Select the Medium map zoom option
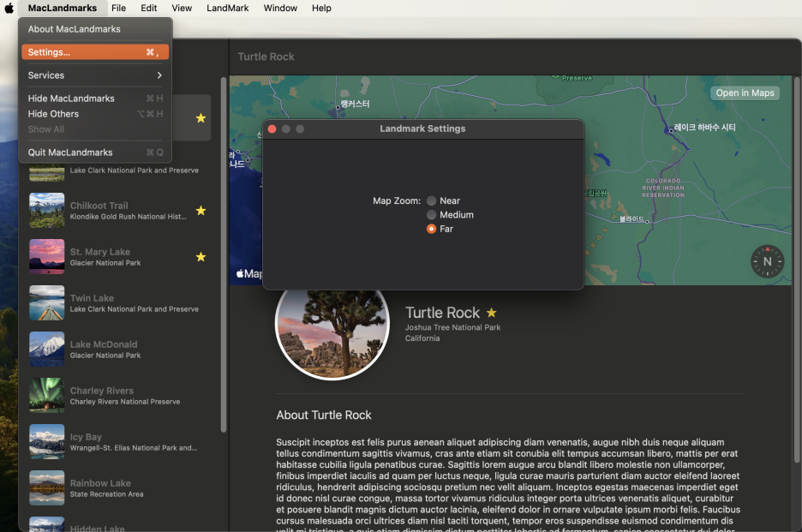Image resolution: width=802 pixels, height=532 pixels. [432, 215]
